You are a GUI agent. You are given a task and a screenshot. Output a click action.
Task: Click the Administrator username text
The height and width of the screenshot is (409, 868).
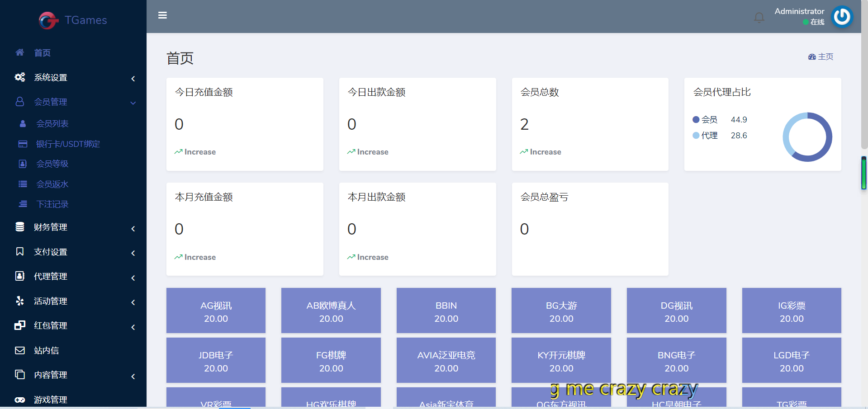(x=799, y=11)
